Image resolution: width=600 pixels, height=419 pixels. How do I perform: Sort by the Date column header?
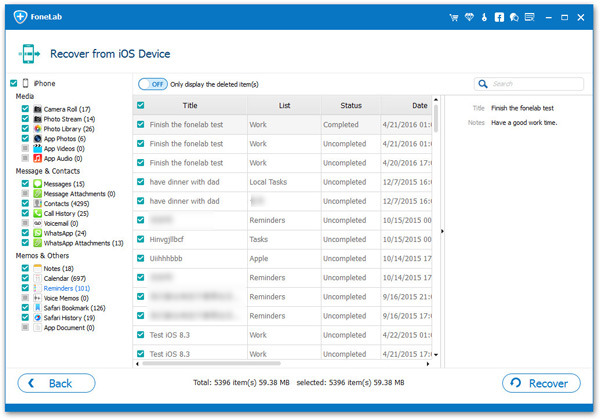(x=407, y=105)
